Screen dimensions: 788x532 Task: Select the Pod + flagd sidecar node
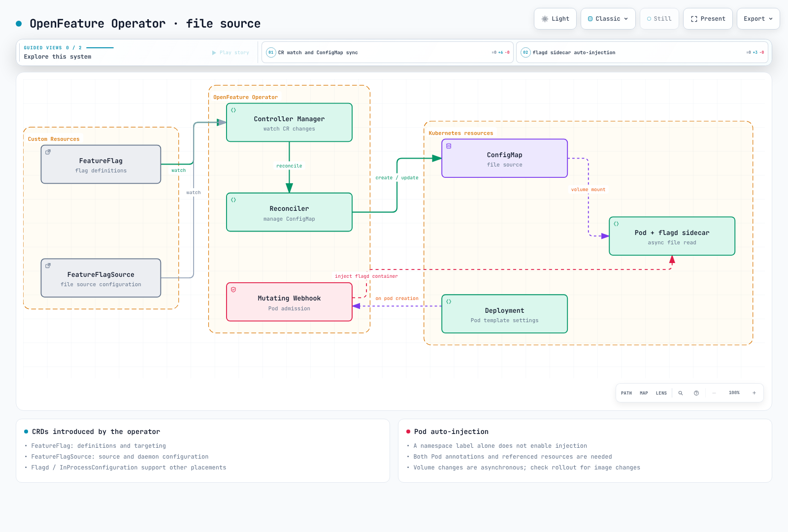click(x=672, y=236)
